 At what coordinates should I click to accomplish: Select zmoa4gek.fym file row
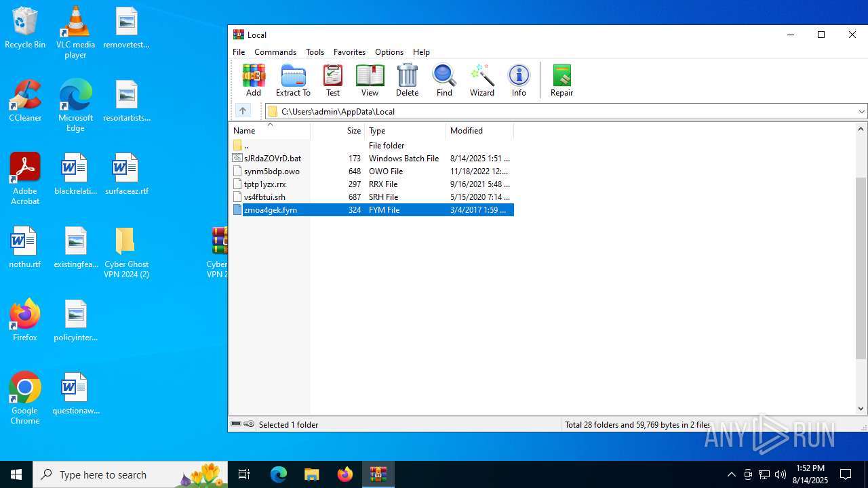tap(372, 209)
